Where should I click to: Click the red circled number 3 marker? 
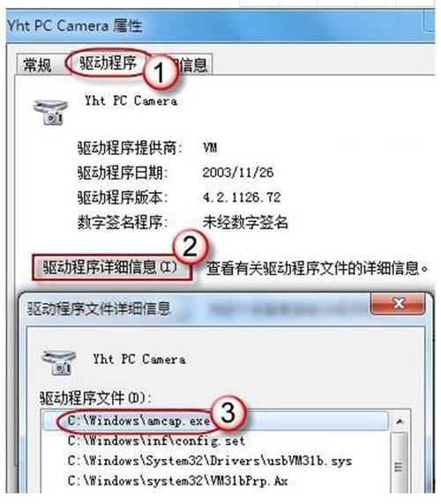tap(228, 413)
